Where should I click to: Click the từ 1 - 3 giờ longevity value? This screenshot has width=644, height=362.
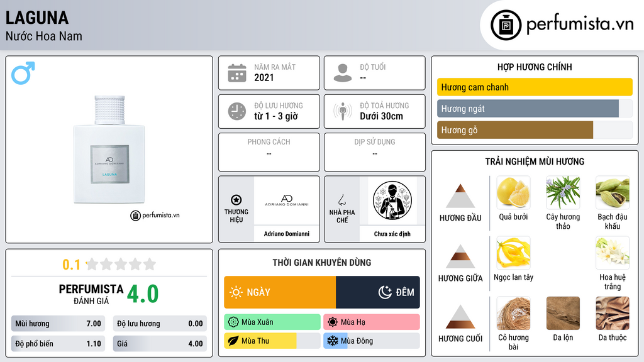click(x=276, y=116)
